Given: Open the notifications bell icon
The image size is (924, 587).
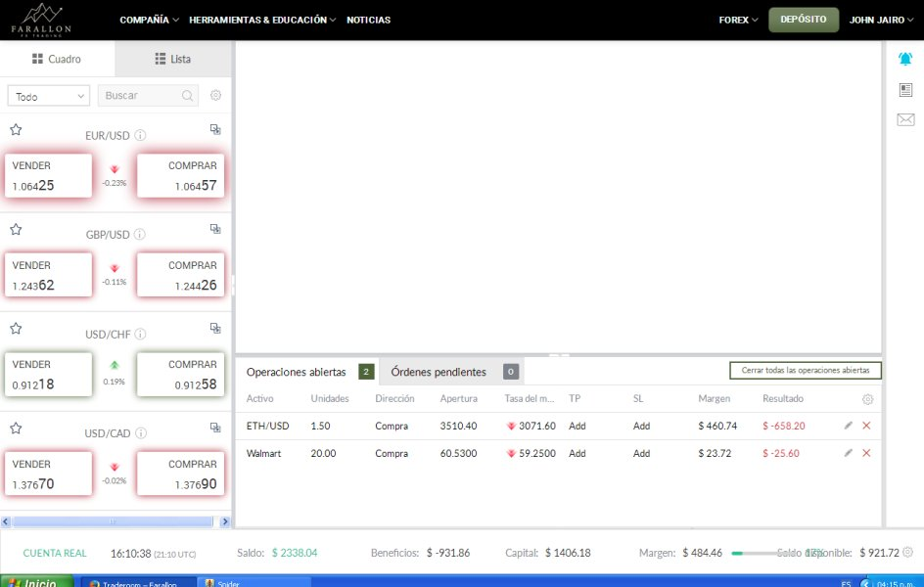Looking at the screenshot, I should point(905,59).
